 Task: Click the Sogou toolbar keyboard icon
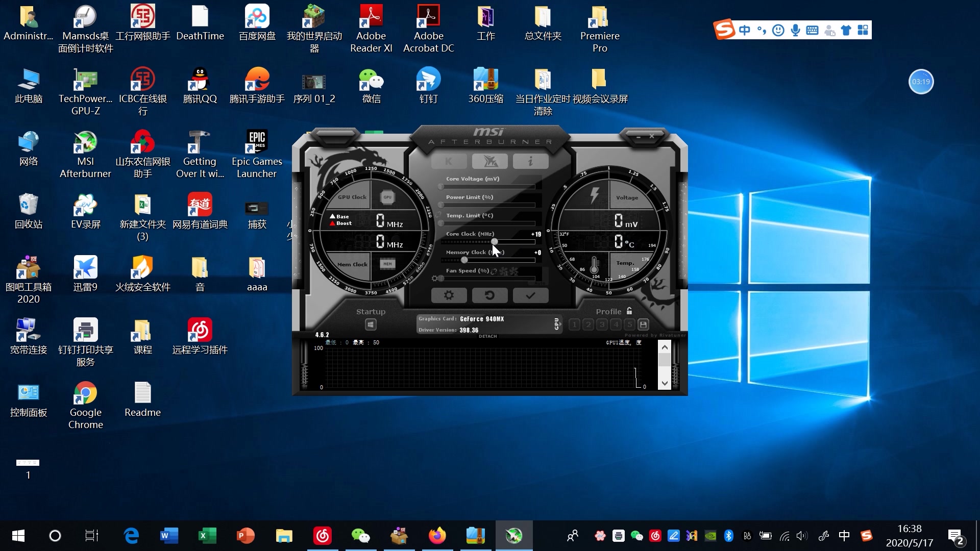coord(812,30)
